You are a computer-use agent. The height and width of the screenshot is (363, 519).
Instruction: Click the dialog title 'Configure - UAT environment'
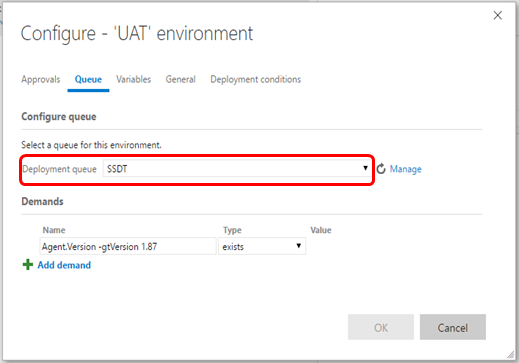click(x=137, y=33)
